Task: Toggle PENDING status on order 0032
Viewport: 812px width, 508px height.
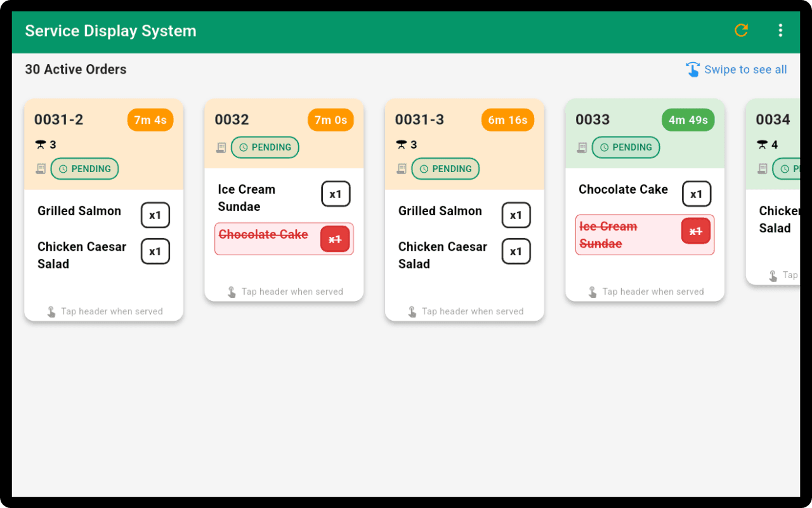Action: (x=265, y=147)
